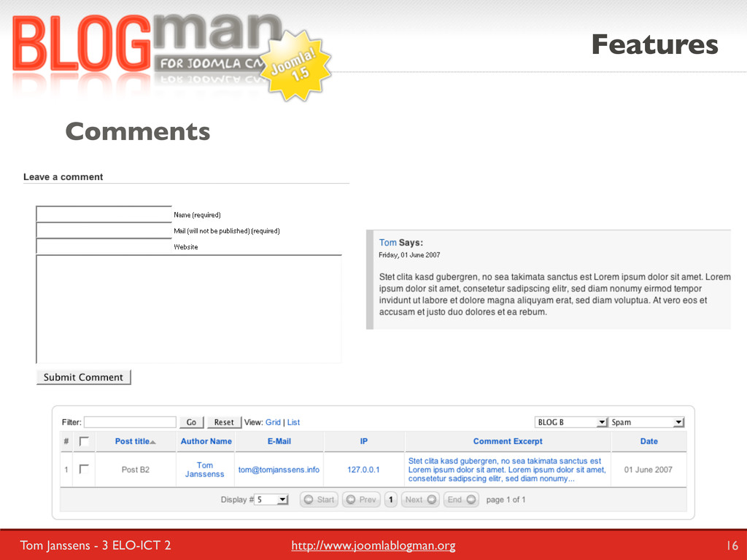Viewport: 747px width, 560px height.
Task: Click the Filter text box
Action: pos(130,422)
